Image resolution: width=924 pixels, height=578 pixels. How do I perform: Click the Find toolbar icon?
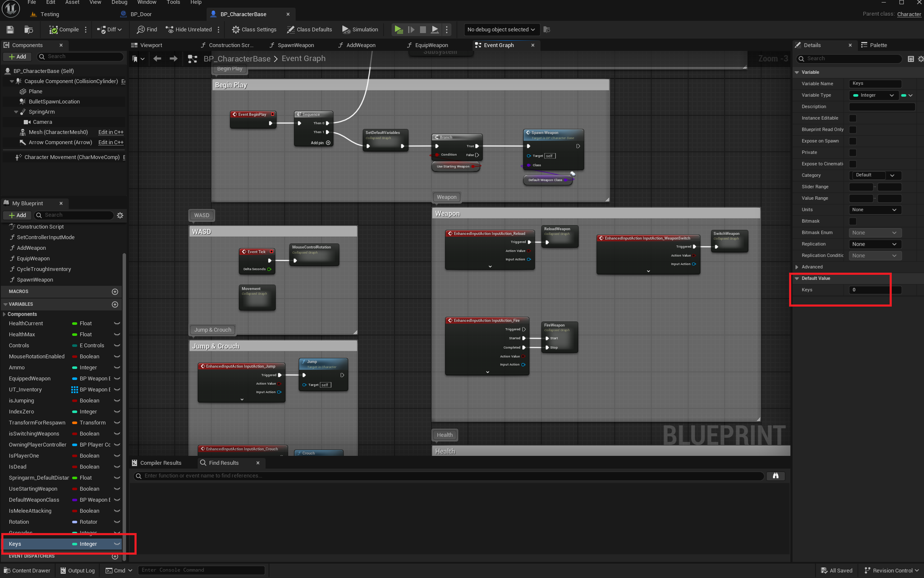point(147,29)
